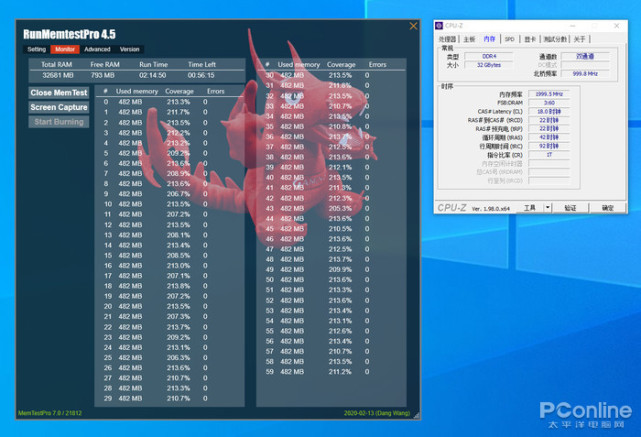Open the 测试分数 tab in CPU-Z
The image size is (641, 437).
[x=555, y=39]
